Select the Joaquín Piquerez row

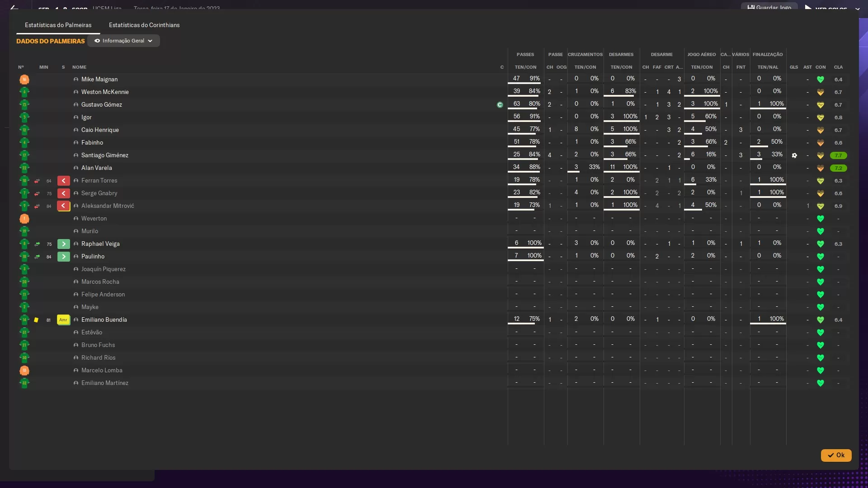coord(433,269)
